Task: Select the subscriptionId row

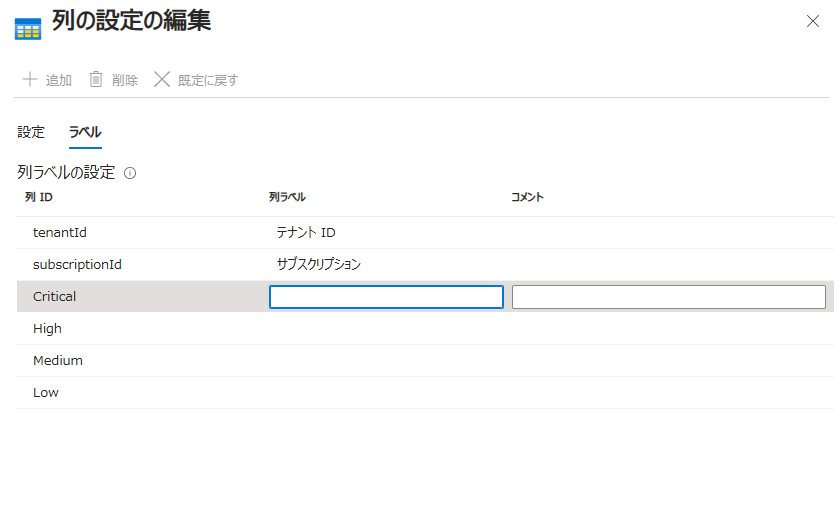Action: coord(425,265)
